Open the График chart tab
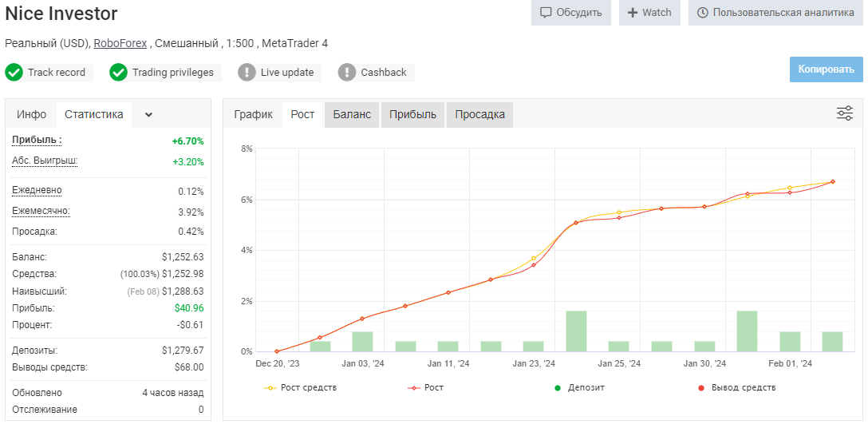The image size is (868, 436). (x=254, y=115)
